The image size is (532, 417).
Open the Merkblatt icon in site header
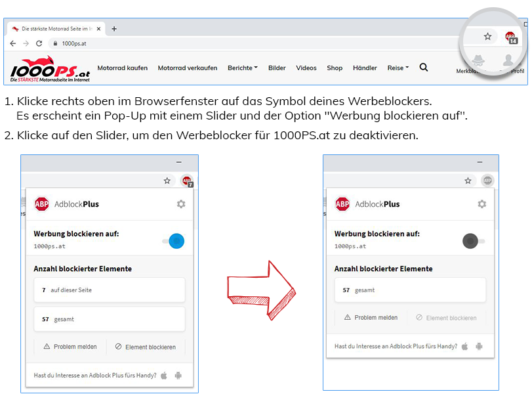tap(478, 60)
